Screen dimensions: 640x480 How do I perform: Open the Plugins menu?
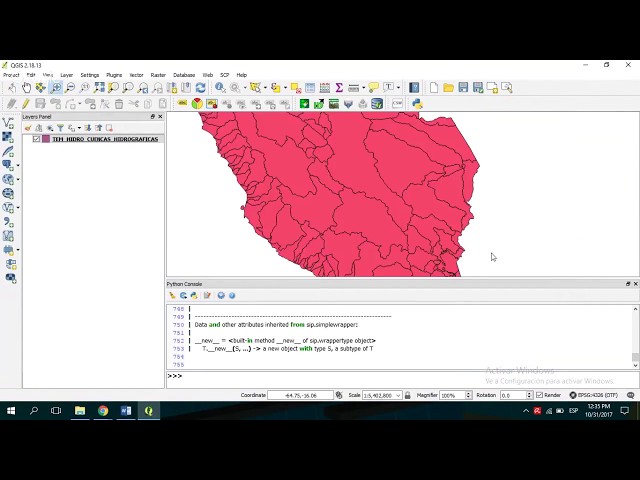[x=114, y=75]
